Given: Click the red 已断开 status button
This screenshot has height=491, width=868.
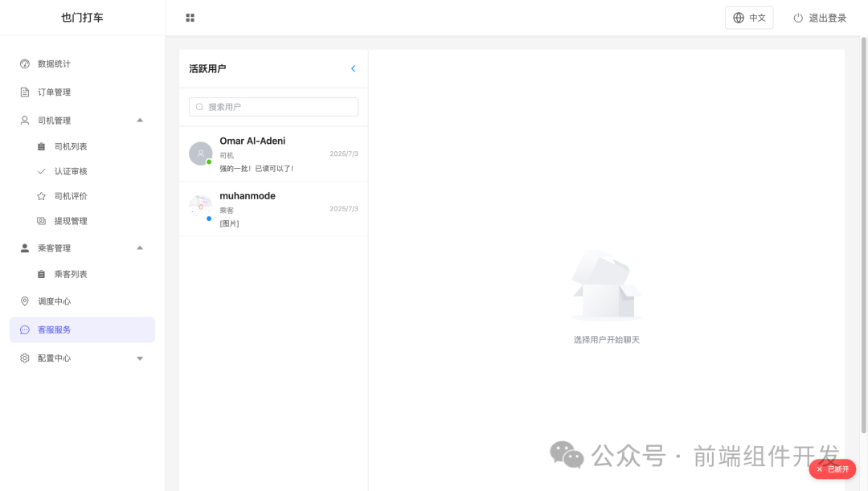Looking at the screenshot, I should [x=833, y=468].
